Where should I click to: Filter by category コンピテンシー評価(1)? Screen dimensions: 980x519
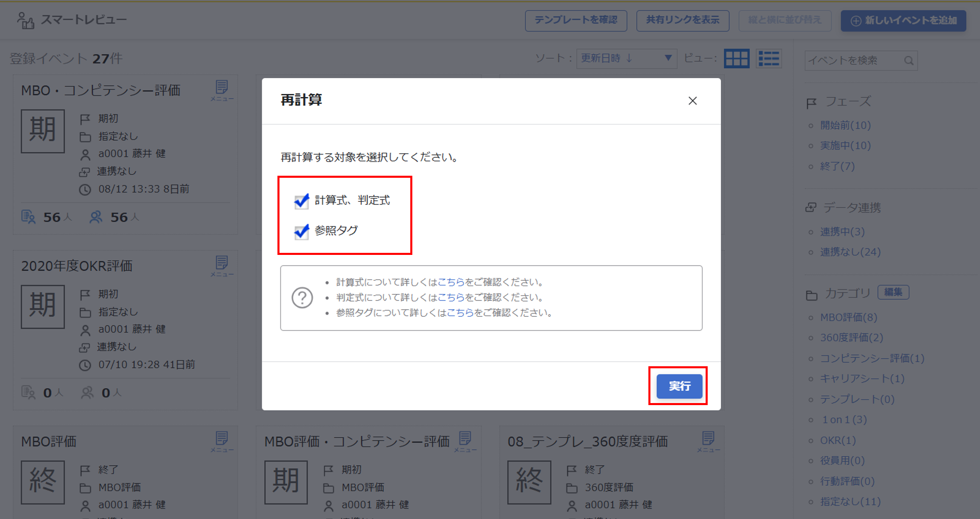(872, 358)
